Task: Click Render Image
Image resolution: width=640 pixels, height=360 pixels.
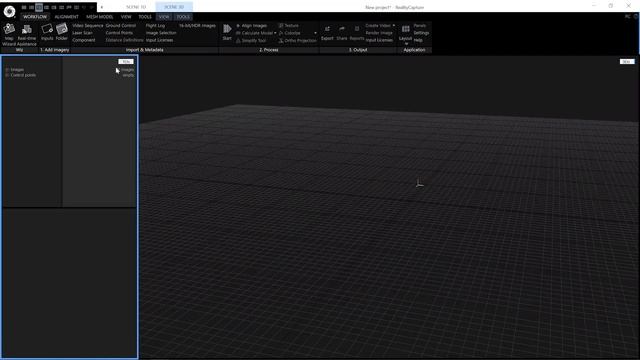Action: (379, 33)
